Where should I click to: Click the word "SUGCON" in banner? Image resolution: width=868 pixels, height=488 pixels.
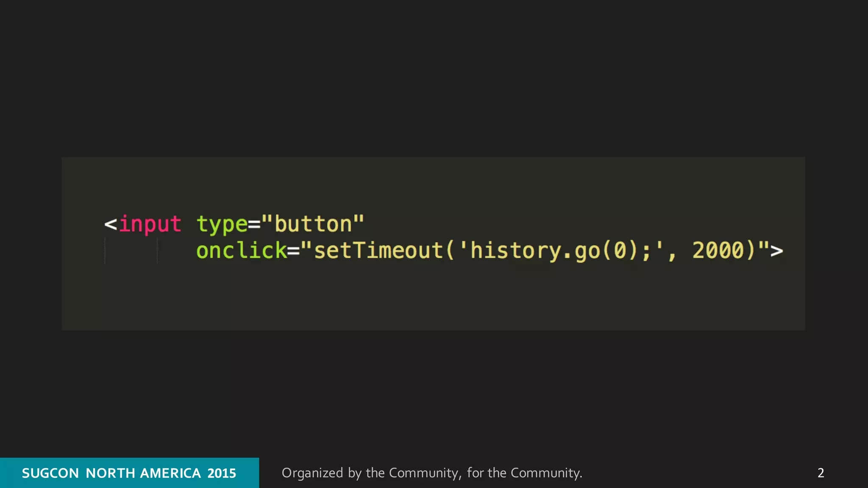50,473
